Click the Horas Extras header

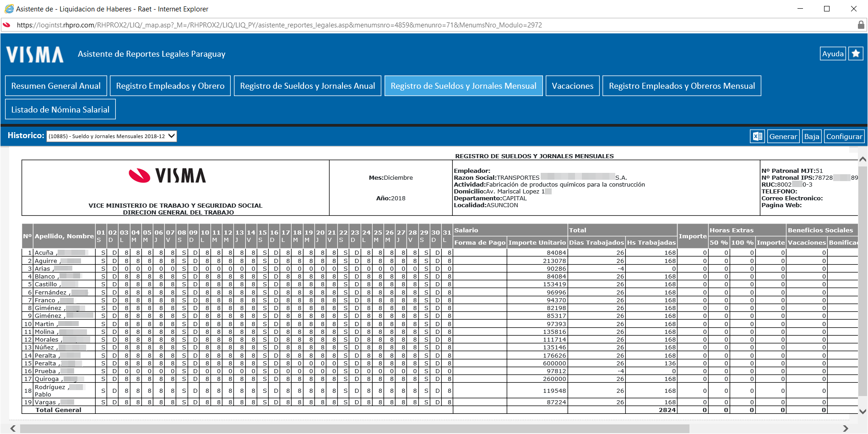click(747, 230)
